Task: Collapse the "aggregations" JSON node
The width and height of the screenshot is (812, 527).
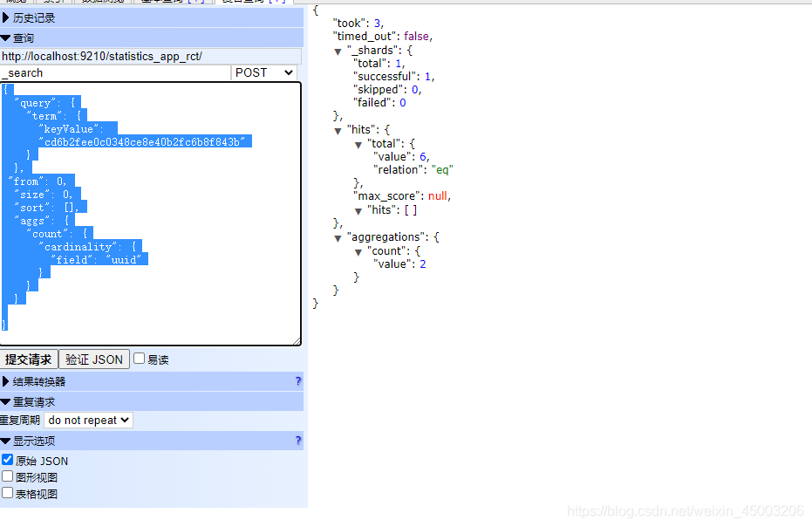Action: [338, 238]
